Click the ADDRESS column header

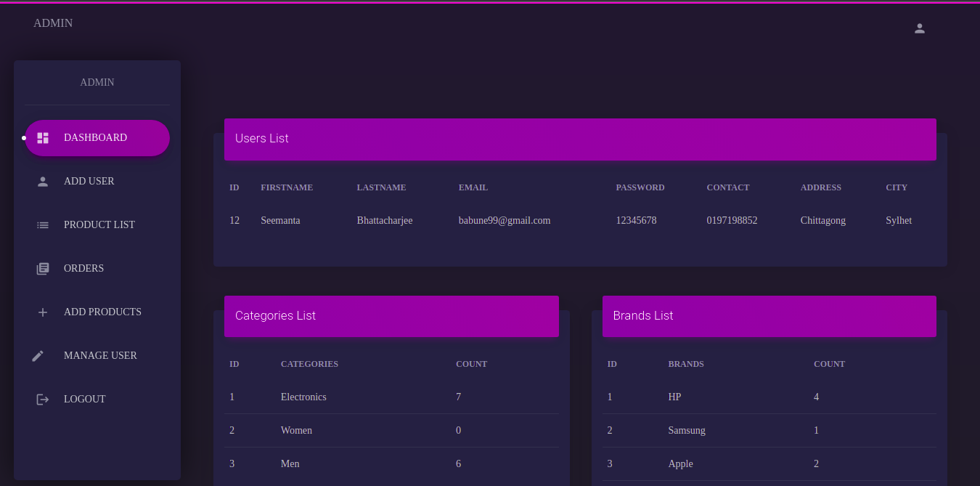pyautogui.click(x=821, y=187)
